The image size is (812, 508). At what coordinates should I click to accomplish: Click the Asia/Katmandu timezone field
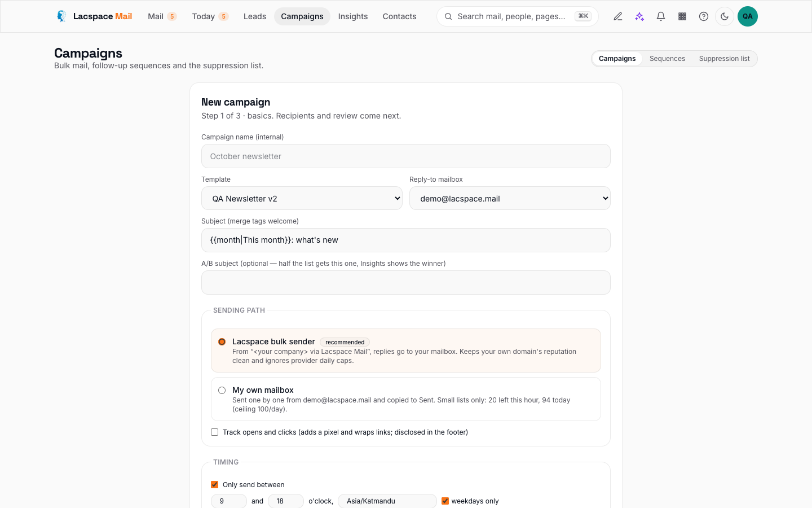click(x=387, y=501)
